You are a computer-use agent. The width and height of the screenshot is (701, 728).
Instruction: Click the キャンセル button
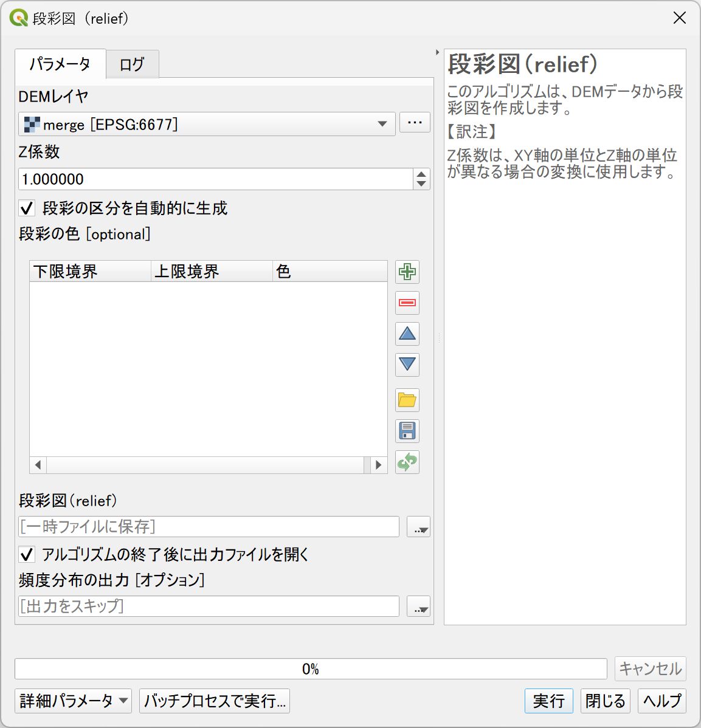pyautogui.click(x=651, y=668)
